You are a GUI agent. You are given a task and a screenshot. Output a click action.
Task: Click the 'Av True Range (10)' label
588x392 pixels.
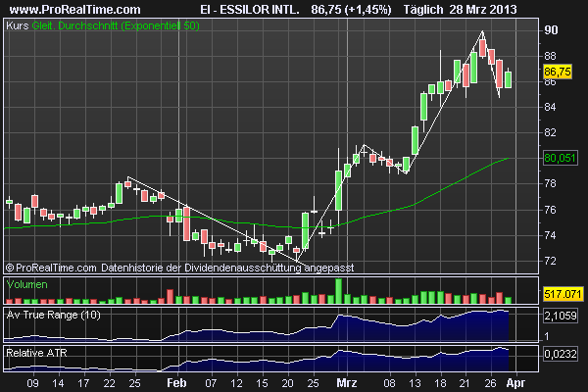pyautogui.click(x=54, y=315)
